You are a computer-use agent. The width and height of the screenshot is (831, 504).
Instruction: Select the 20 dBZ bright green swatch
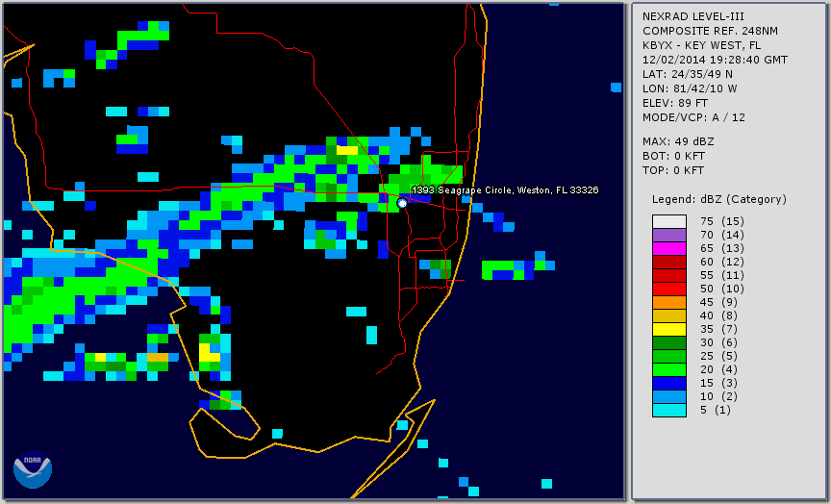pyautogui.click(x=669, y=370)
